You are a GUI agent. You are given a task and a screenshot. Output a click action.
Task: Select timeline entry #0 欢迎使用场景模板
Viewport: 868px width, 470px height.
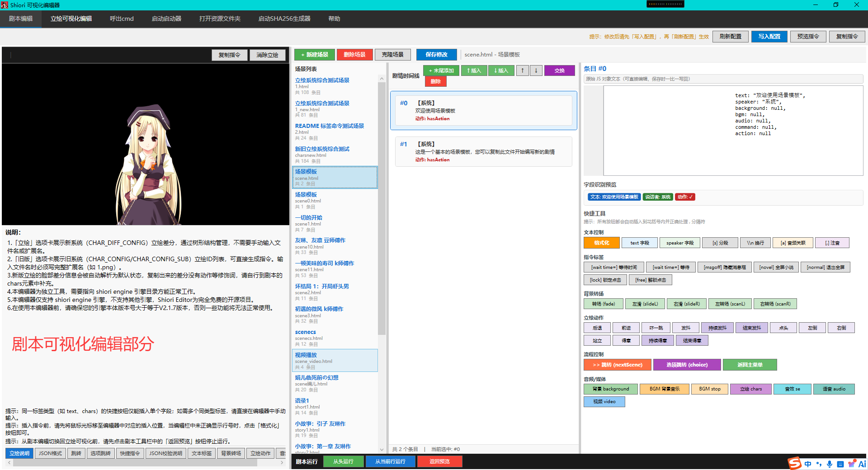click(x=483, y=111)
